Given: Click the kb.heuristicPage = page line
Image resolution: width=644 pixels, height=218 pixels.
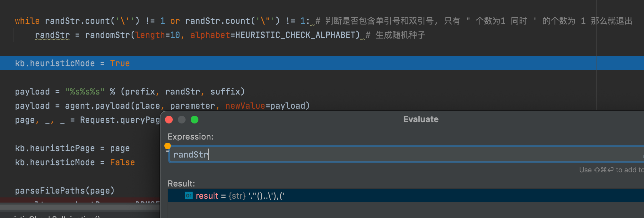Looking at the screenshot, I should click(72, 148).
